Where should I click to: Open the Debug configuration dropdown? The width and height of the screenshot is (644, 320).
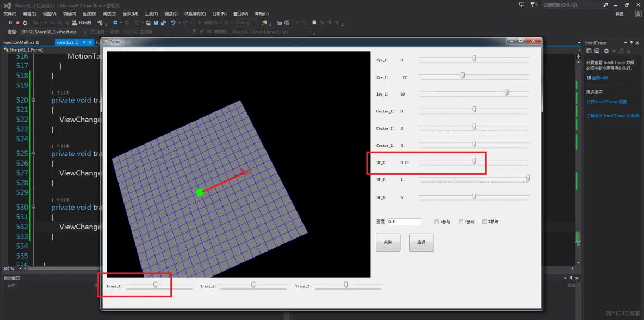(x=246, y=23)
